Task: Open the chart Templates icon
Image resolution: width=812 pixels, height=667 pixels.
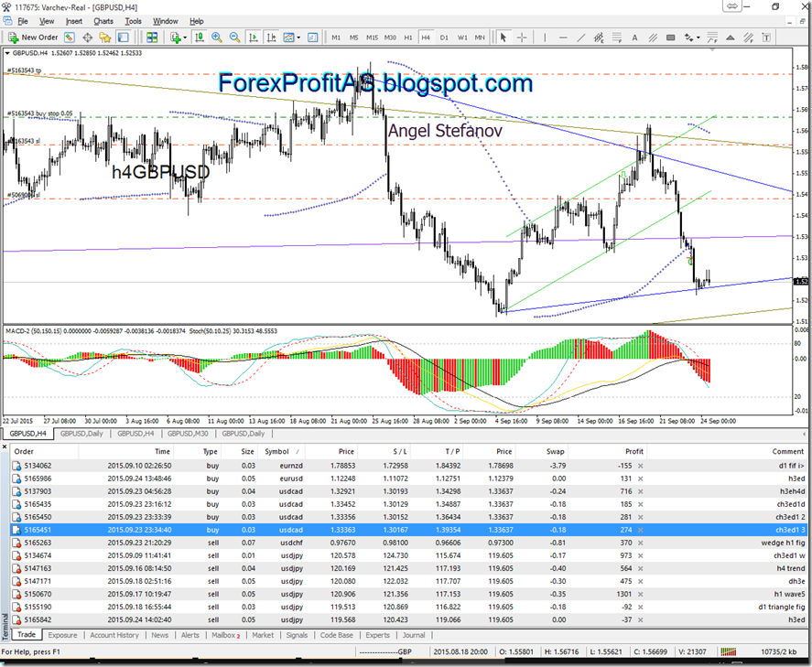Action: pos(312,38)
